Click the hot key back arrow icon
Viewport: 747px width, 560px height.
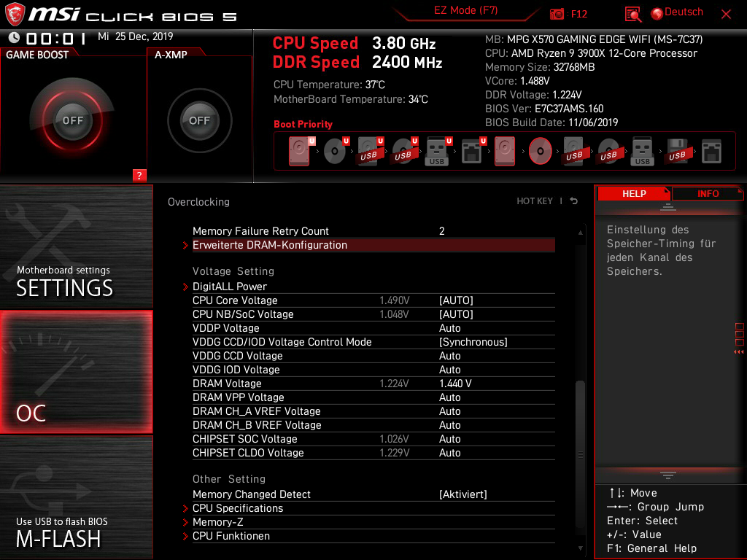[x=574, y=201]
